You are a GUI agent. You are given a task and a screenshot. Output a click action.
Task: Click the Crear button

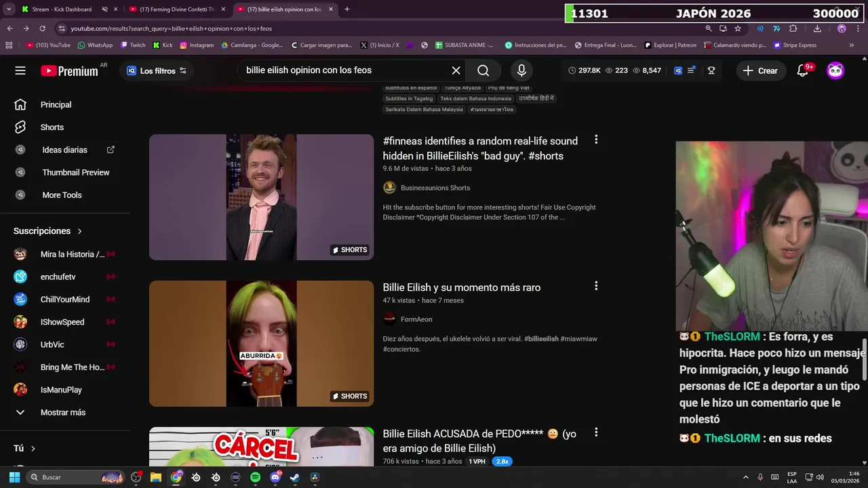pyautogui.click(x=760, y=70)
